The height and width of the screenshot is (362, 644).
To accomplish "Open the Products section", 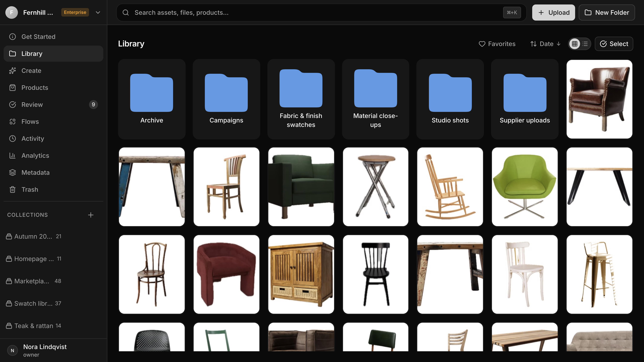I will [x=54, y=88].
